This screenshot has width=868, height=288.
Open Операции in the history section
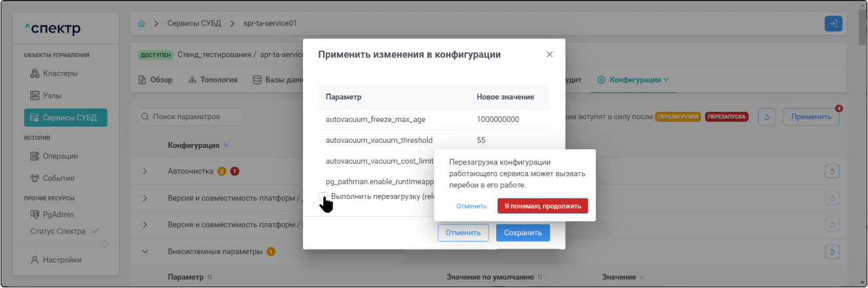[55, 156]
